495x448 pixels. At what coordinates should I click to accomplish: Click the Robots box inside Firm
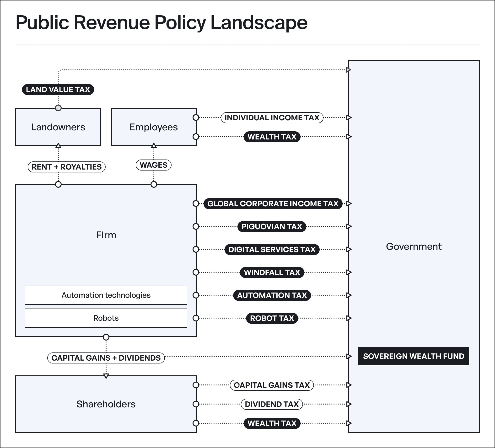pyautogui.click(x=106, y=318)
